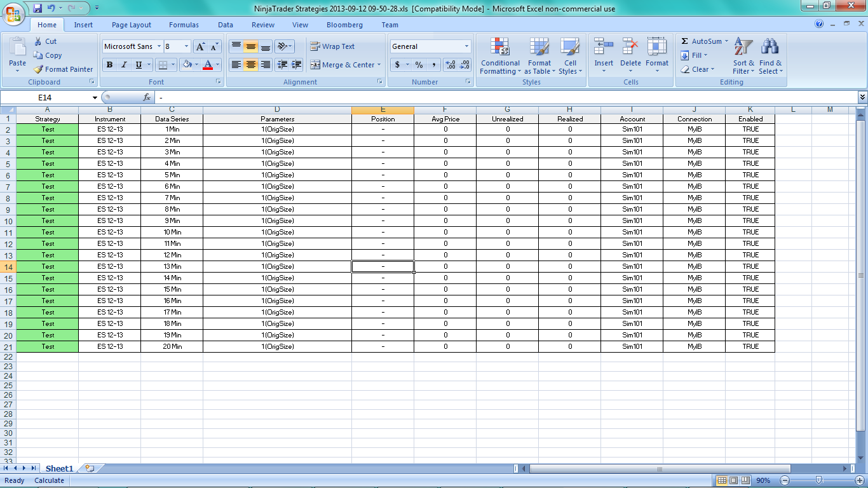
Task: Increase Decimal places
Action: click(451, 65)
